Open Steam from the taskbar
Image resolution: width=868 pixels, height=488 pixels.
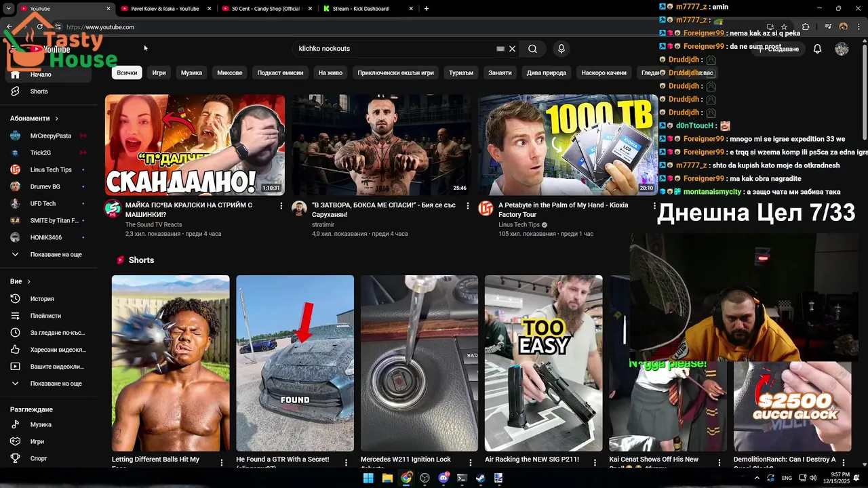click(x=480, y=478)
